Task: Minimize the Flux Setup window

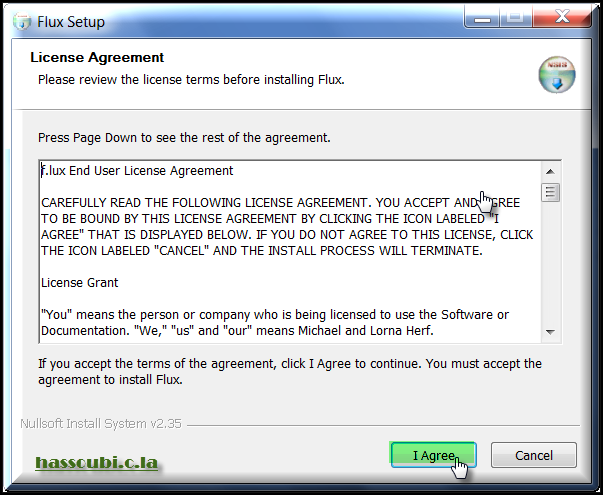Action: tap(482, 17)
